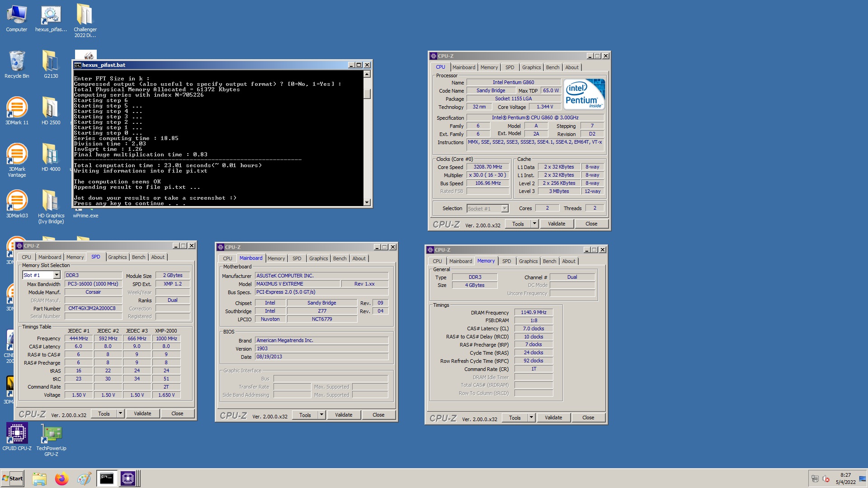The image size is (868, 488).
Task: Click the Intel Pentium logo in CPU-Z
Action: 585,94
